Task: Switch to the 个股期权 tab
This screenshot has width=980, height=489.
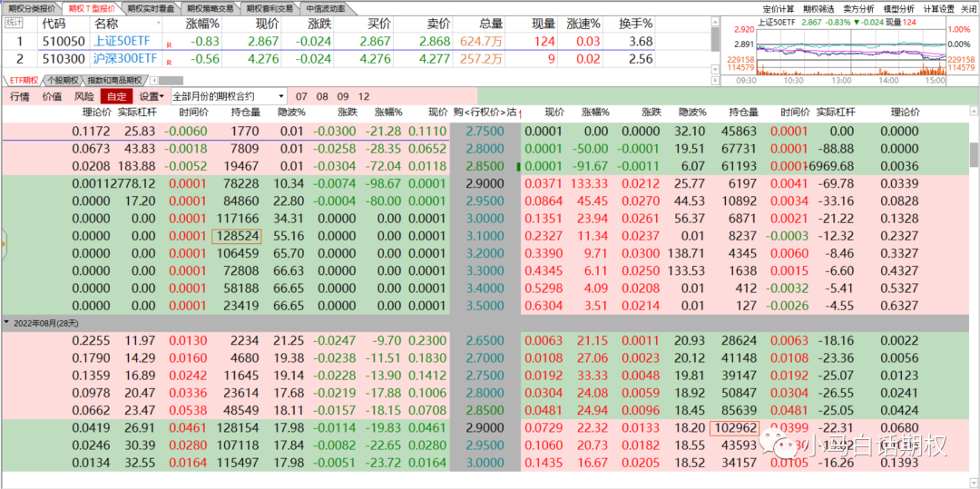Action: tap(63, 81)
